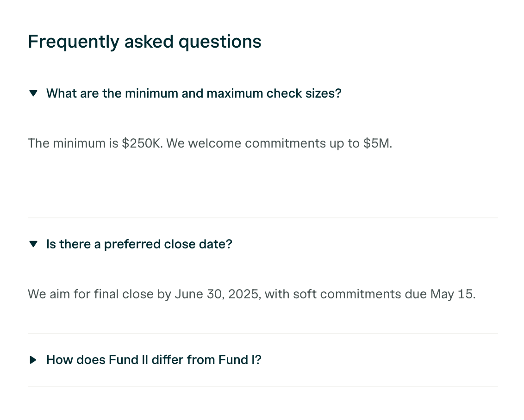Select the Frequently asked questions heading
The width and height of the screenshot is (524, 420).
click(144, 41)
